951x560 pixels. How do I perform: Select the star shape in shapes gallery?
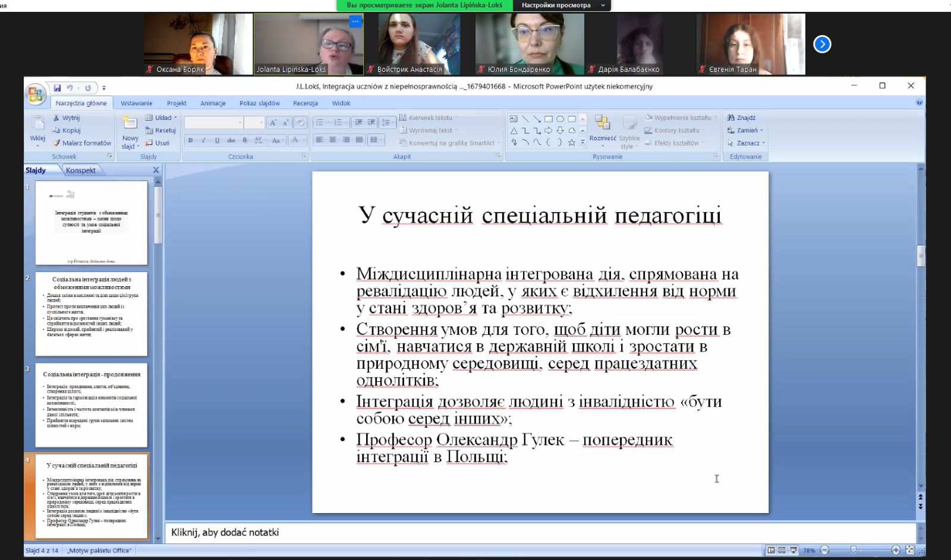[571, 143]
